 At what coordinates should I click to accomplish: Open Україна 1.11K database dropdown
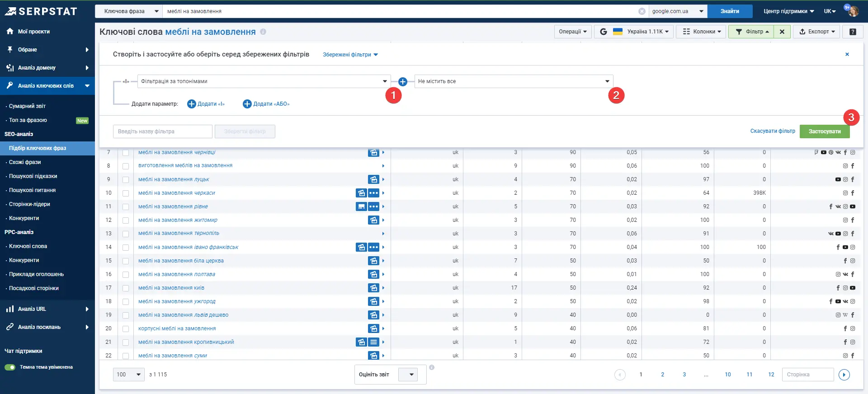coord(634,32)
